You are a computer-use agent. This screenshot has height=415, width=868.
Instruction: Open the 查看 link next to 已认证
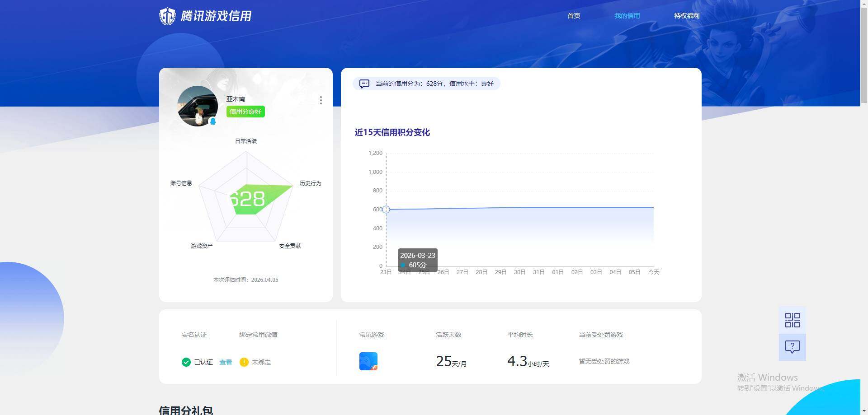click(226, 362)
